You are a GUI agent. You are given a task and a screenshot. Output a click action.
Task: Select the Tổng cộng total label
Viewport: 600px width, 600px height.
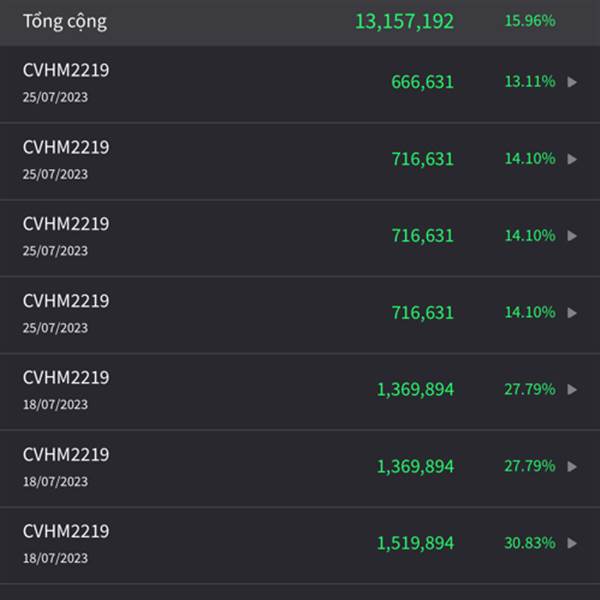point(65,22)
